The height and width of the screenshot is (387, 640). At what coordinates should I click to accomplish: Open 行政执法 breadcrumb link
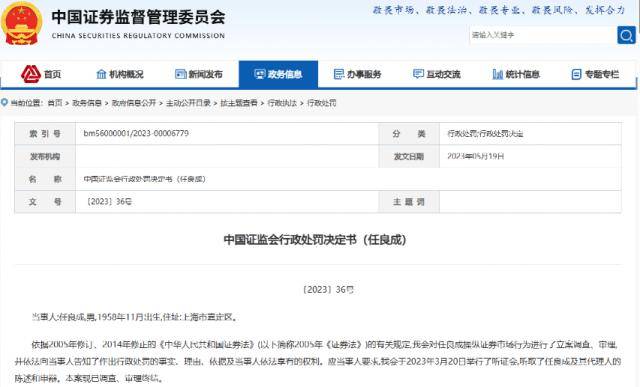pos(282,103)
